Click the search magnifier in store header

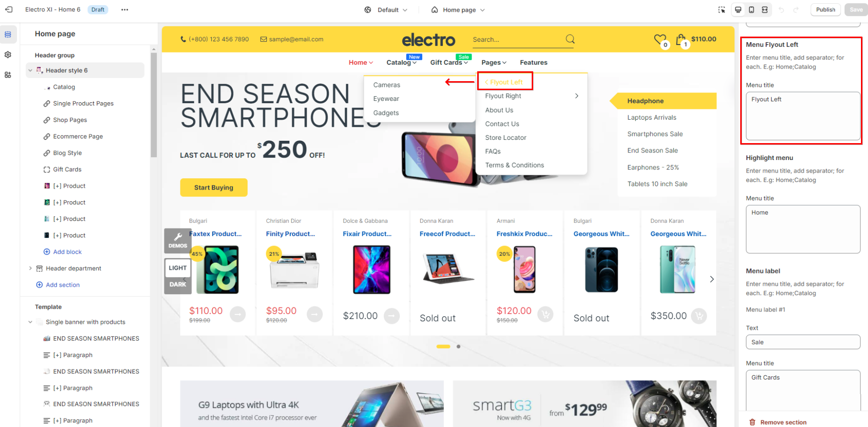[570, 39]
